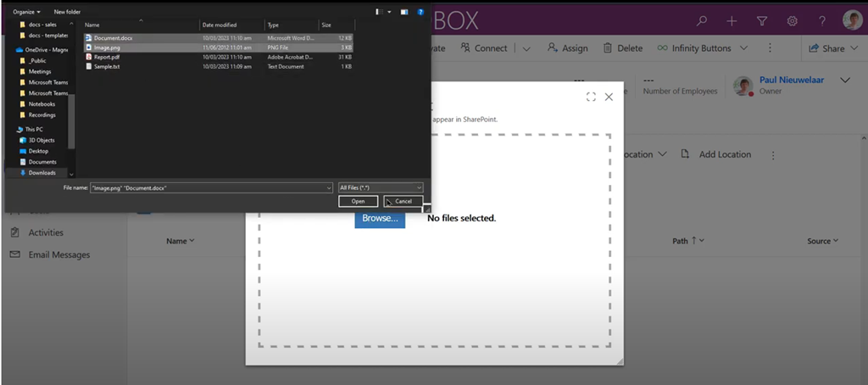Open Paul Nieuwelaar owner link
This screenshot has height=385, width=868.
coord(792,80)
